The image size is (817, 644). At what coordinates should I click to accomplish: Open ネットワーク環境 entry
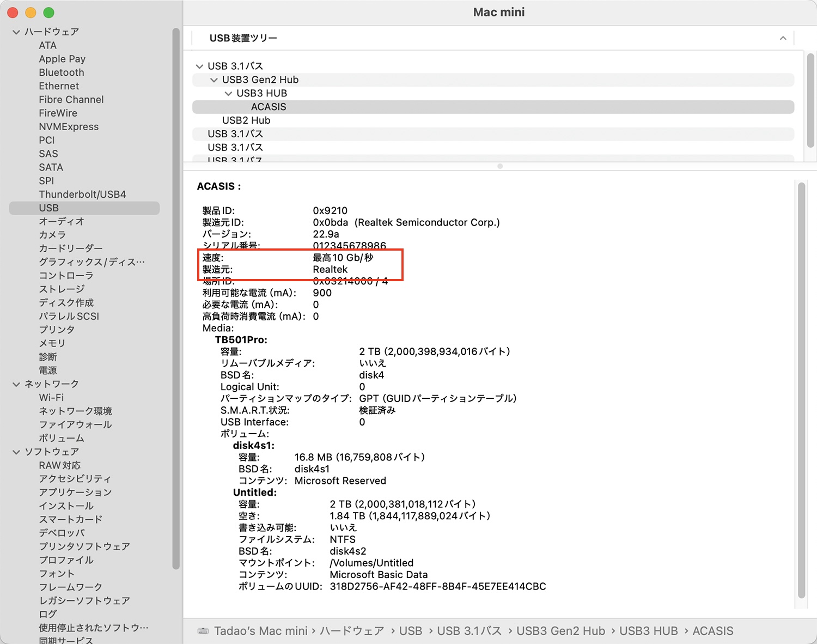pyautogui.click(x=75, y=411)
